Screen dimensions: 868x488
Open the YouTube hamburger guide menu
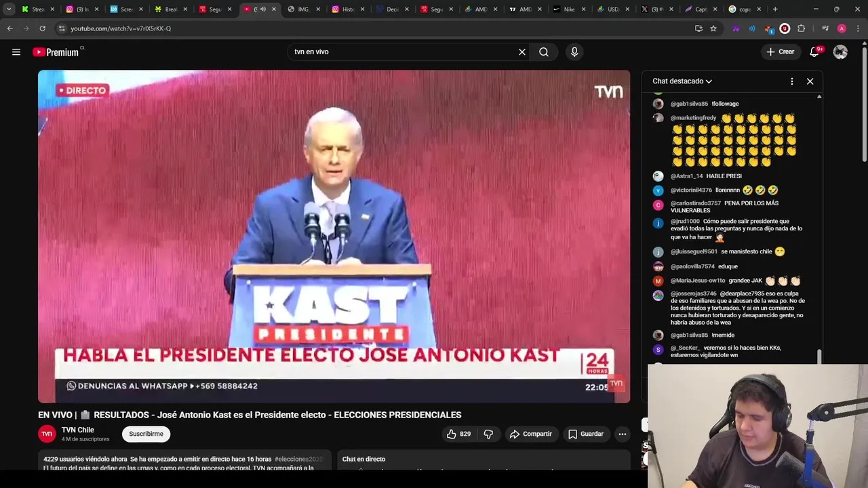coord(16,52)
